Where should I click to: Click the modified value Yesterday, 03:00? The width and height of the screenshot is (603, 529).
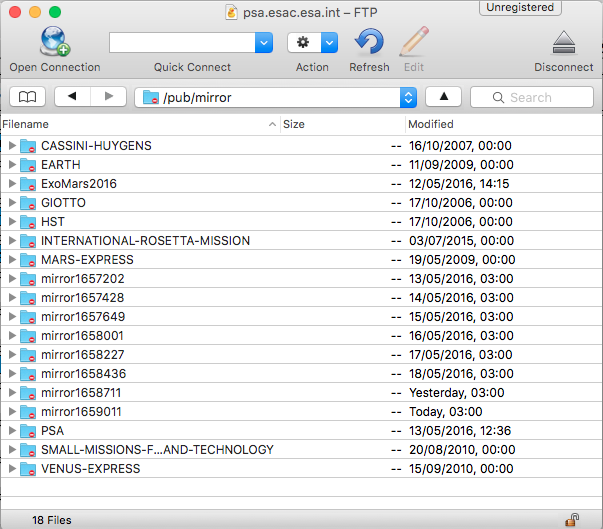(x=456, y=393)
